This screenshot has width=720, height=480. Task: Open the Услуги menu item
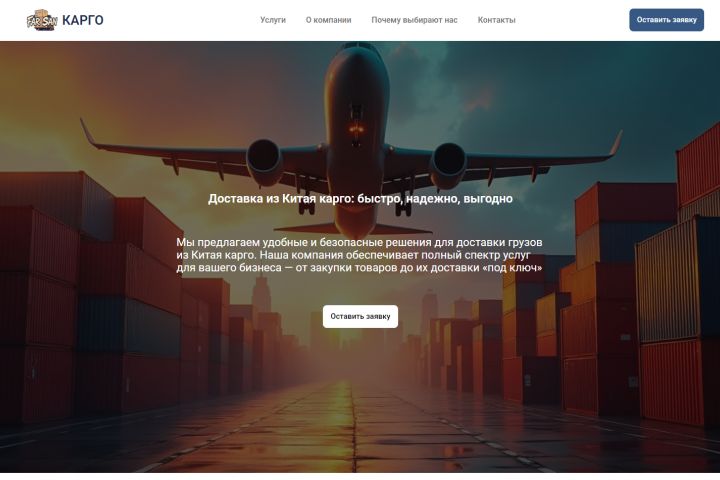(273, 20)
